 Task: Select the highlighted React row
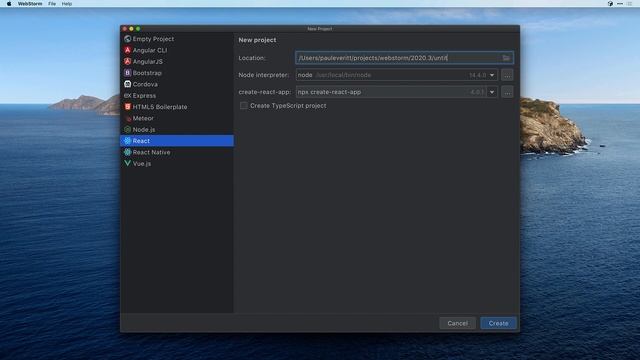tap(177, 141)
